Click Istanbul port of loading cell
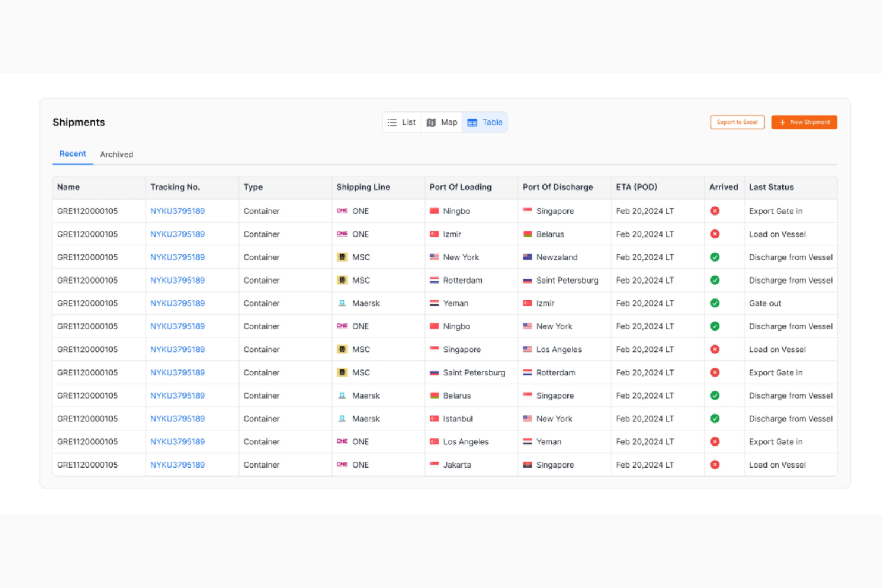This screenshot has height=588, width=882. (471, 419)
